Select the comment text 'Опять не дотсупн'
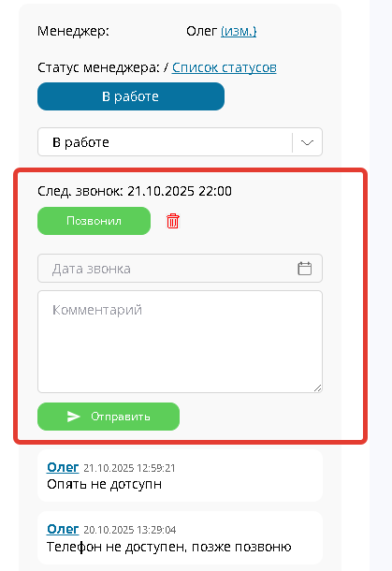392x571 pixels. 104,484
